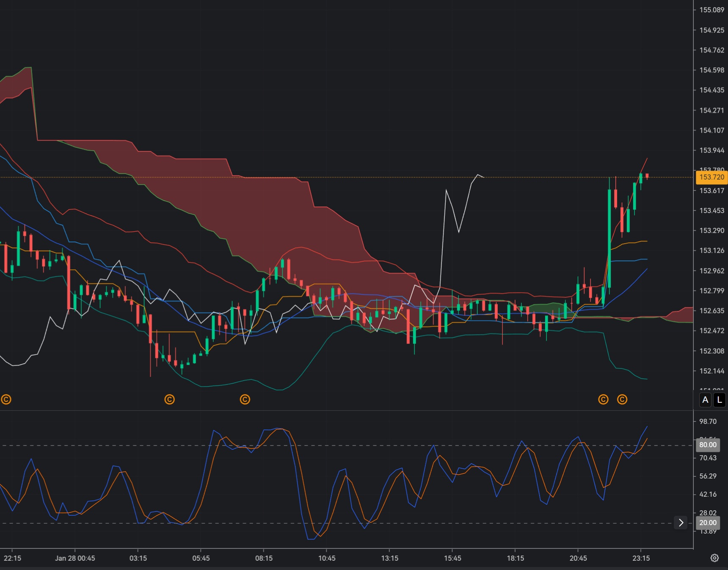Click the rightmost copyright icon on the timeline
This screenshot has width=728, height=570.
click(622, 399)
